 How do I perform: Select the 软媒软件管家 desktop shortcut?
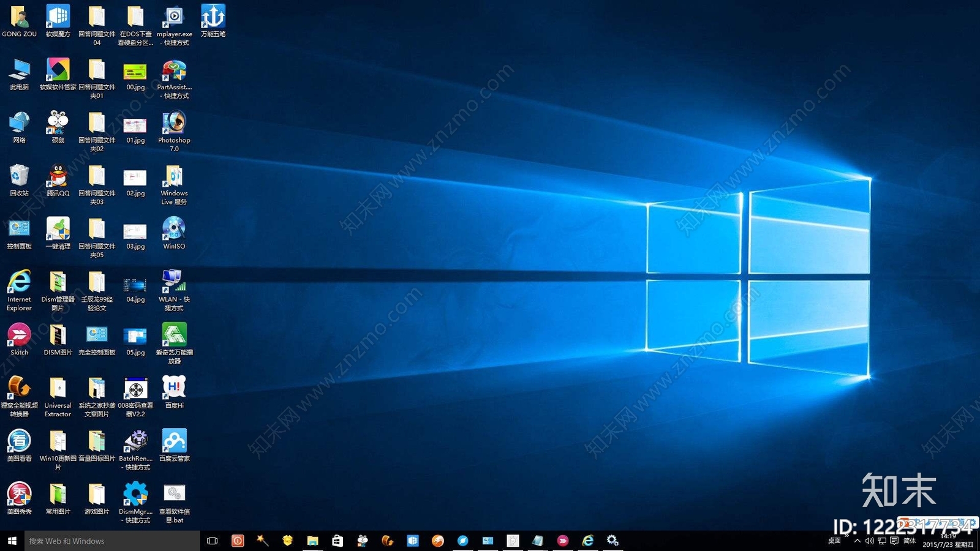(58, 75)
